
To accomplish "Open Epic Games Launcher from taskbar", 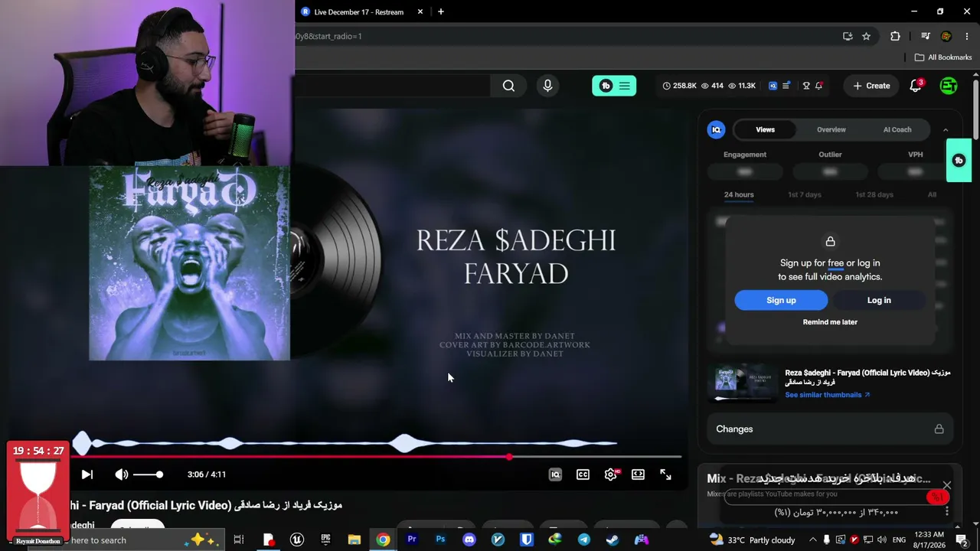I will [325, 540].
